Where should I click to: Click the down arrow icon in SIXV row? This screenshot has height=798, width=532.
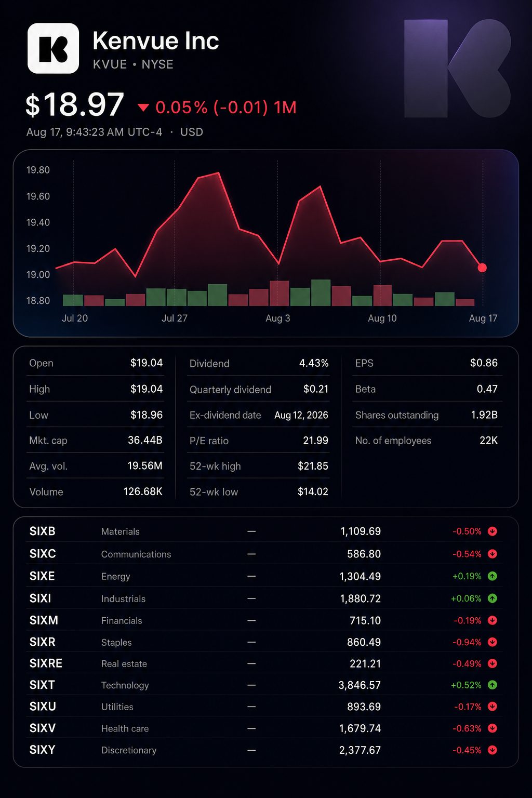point(493,728)
